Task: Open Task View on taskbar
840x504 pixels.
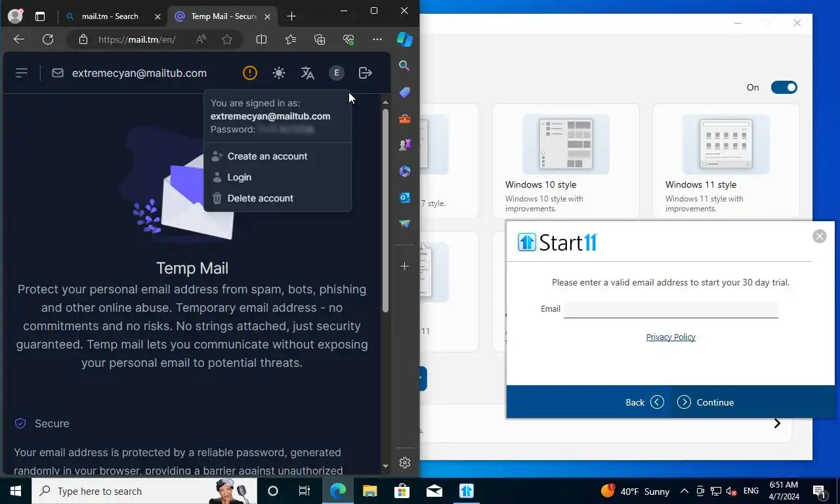Action: [x=304, y=491]
